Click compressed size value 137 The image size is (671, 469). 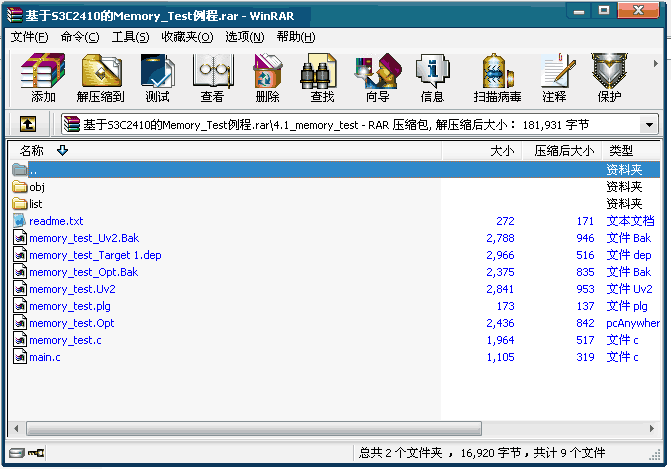(585, 306)
